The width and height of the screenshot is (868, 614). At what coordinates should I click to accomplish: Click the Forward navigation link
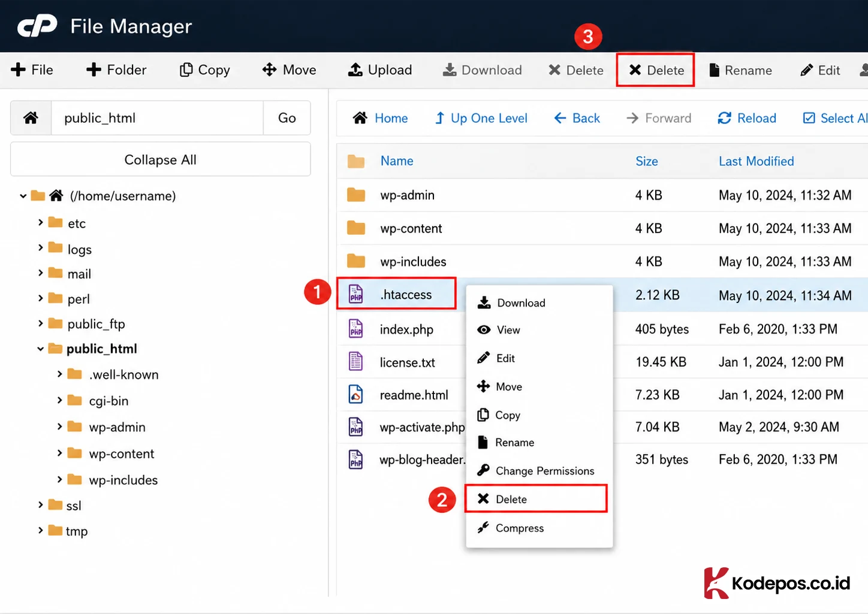click(x=658, y=118)
